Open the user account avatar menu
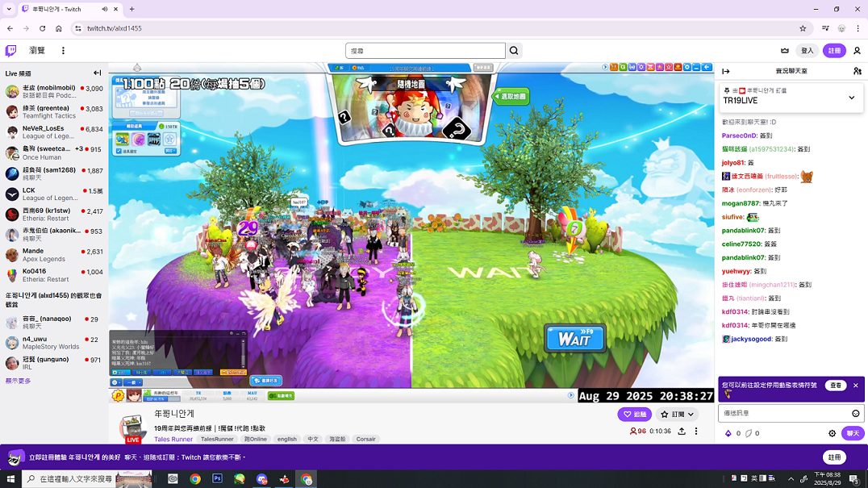The image size is (868, 488). point(857,51)
